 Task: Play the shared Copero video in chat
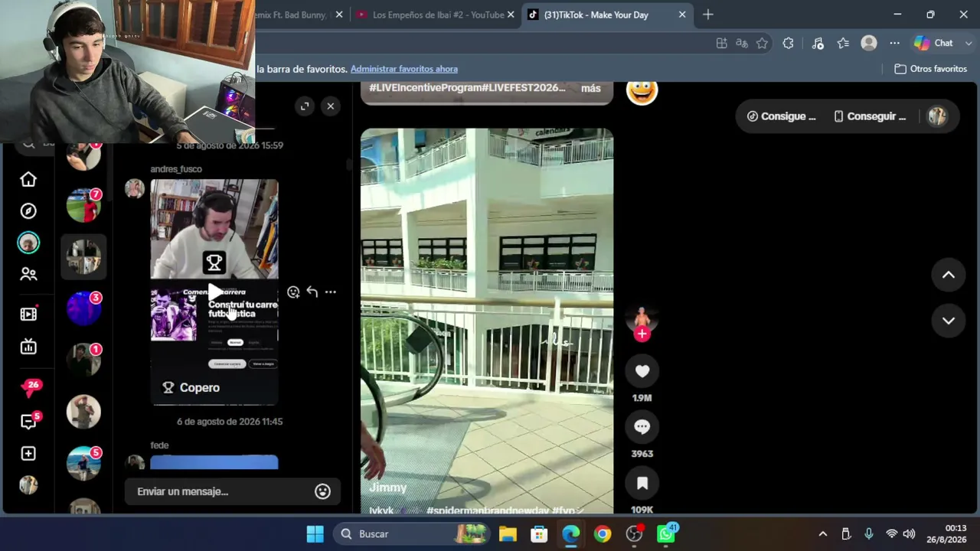pos(214,292)
